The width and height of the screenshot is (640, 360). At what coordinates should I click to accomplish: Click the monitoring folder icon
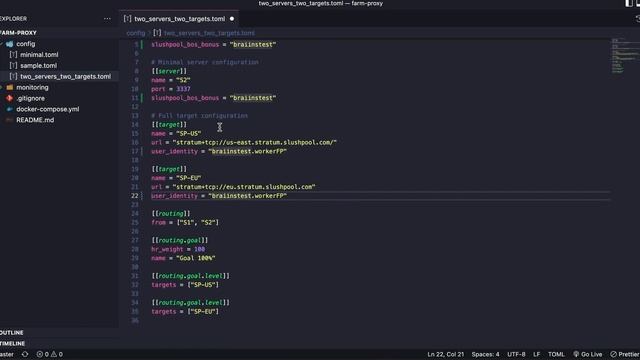10,87
